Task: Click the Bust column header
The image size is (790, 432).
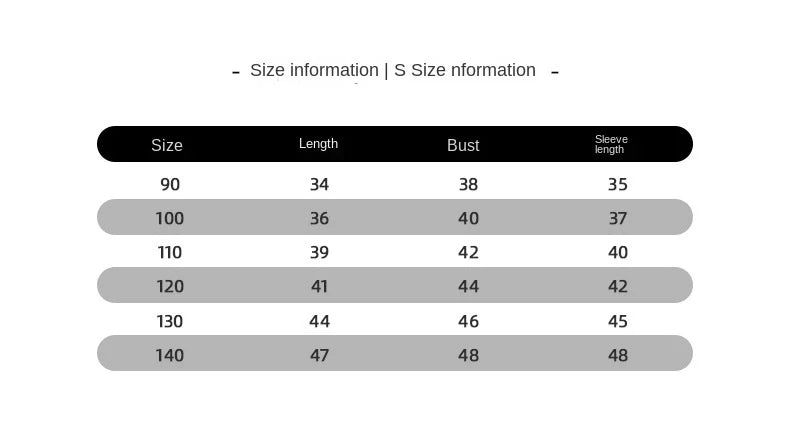Action: [x=463, y=145]
